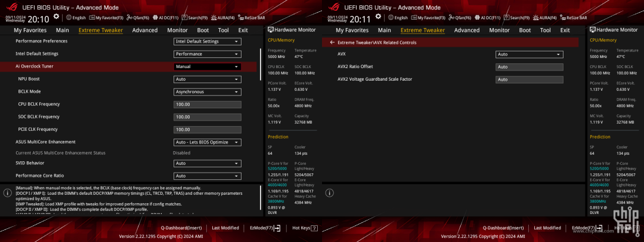
Task: Select English language globe in left screen
Action: tap(76, 18)
